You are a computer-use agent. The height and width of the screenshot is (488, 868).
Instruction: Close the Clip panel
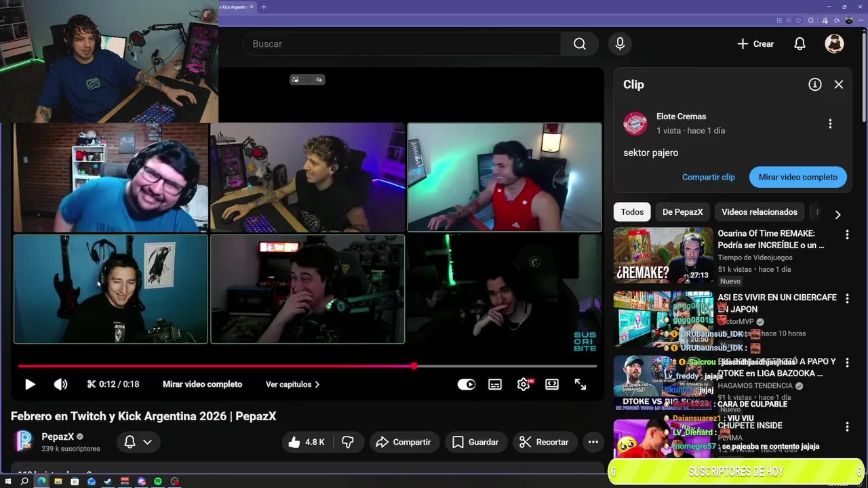(x=839, y=85)
